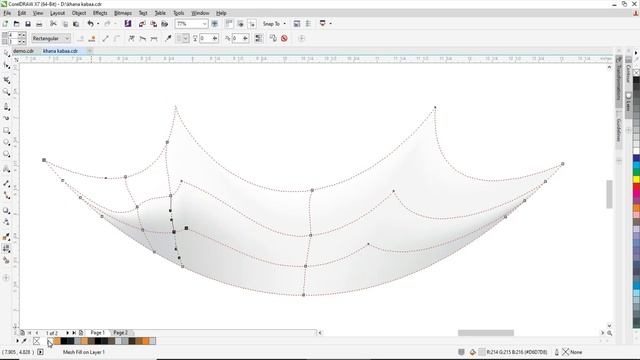Toggle the smooth mesh color button
The height and width of the screenshot is (360, 640).
[259, 38]
